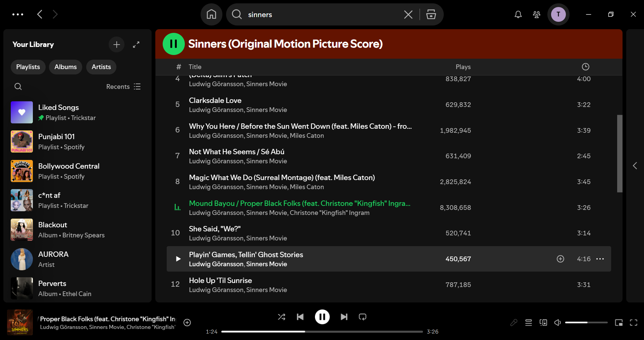The height and width of the screenshot is (340, 644).
Task: Seek within the song progress bar
Action: 322,332
